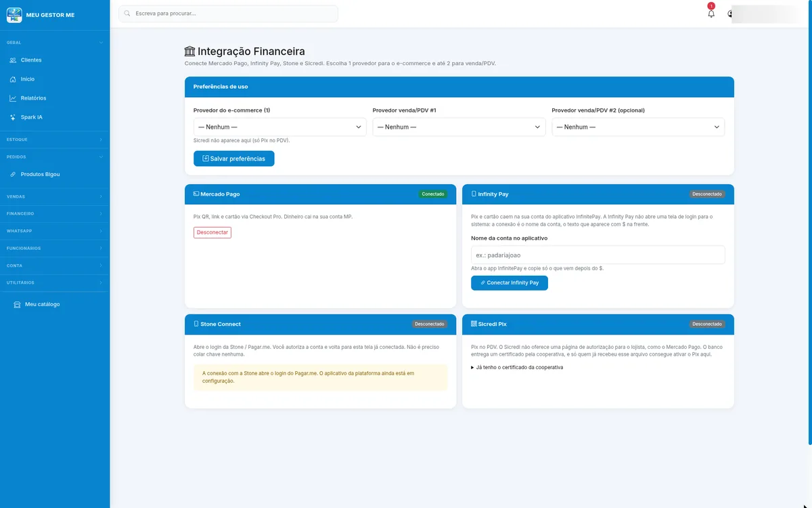The image size is (812, 508).
Task: Click "Sicredi não aparece aqui" hint text
Action: click(242, 141)
